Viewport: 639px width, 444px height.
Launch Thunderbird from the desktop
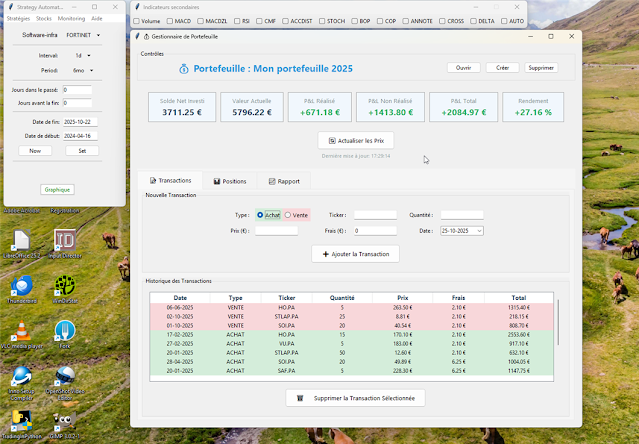pyautogui.click(x=19, y=287)
